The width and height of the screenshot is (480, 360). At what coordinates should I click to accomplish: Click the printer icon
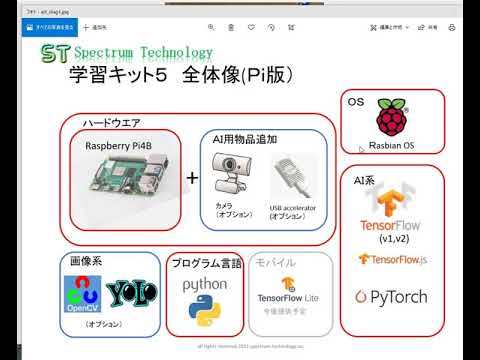[452, 27]
